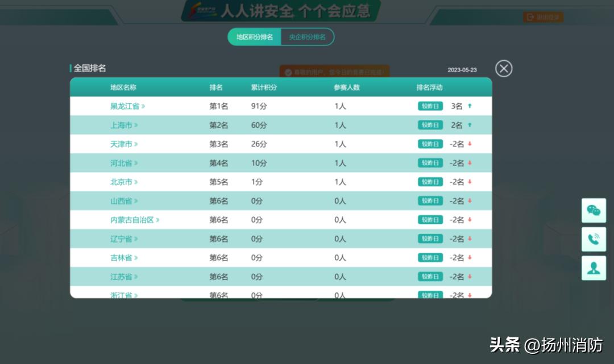Select the 地区积分排名 tab
The image size is (614, 364).
click(x=254, y=36)
